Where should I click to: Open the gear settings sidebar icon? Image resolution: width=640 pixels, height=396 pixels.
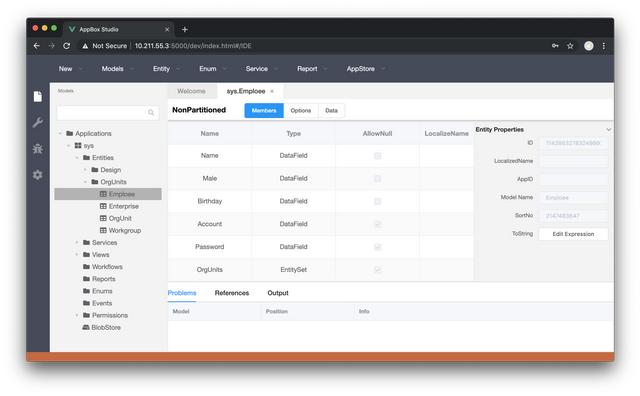[x=38, y=175]
